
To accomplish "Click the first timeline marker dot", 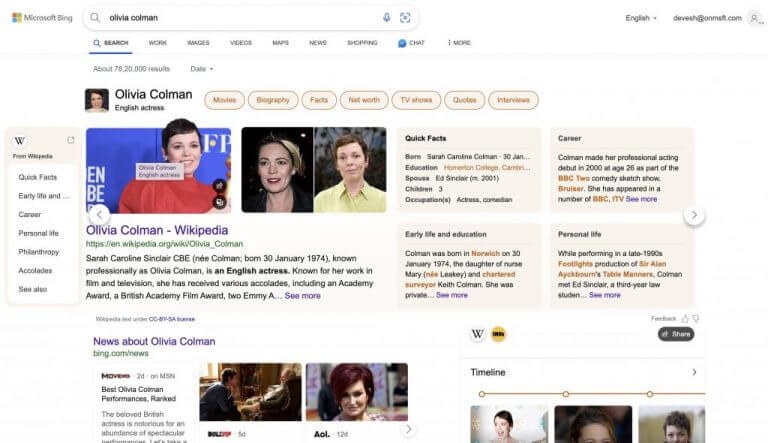I will 482,394.
